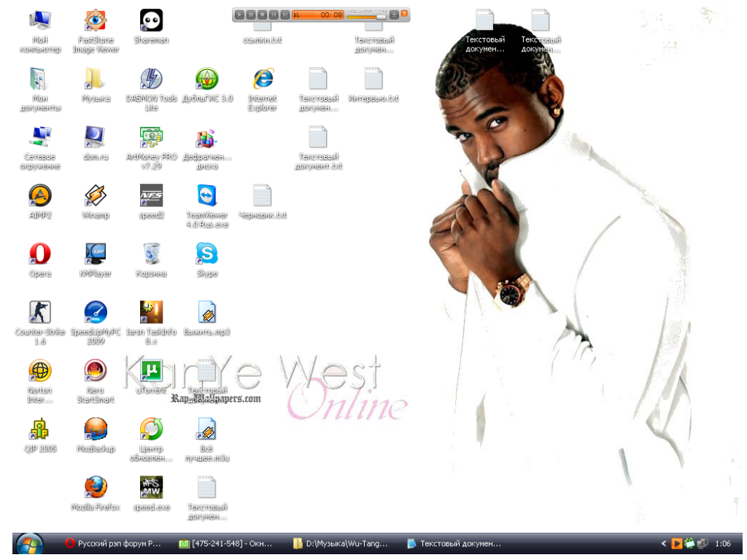
Task: Open the Windows Start button
Action: click(29, 545)
